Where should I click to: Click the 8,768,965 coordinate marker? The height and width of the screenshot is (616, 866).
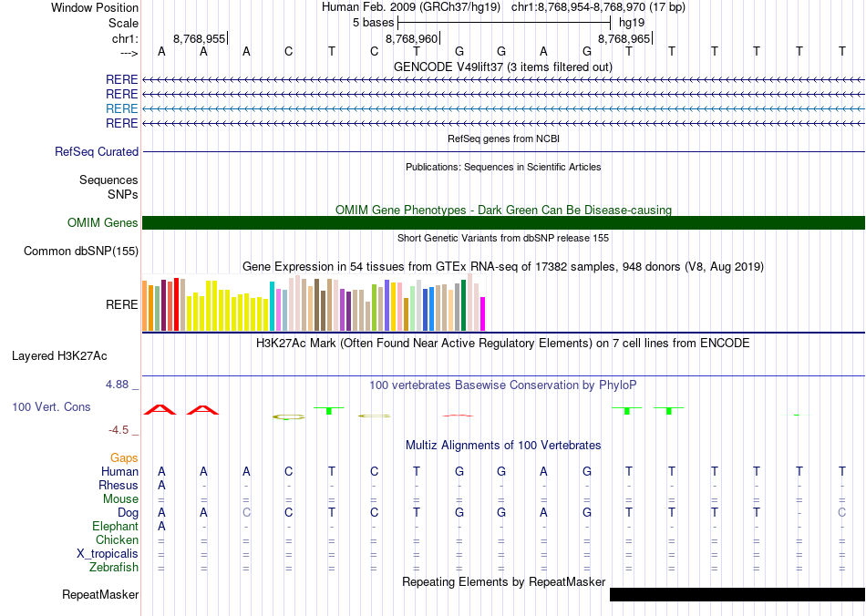(624, 38)
